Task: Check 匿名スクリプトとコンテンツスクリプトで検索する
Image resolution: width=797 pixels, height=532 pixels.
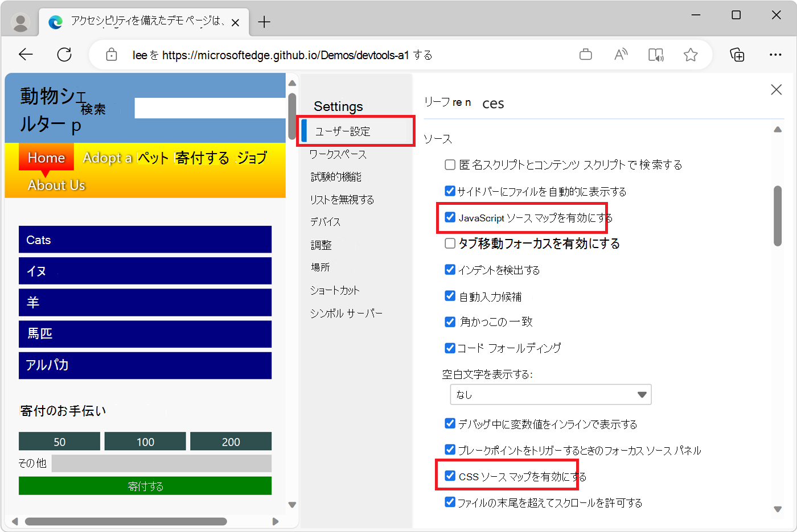Action: pos(449,165)
